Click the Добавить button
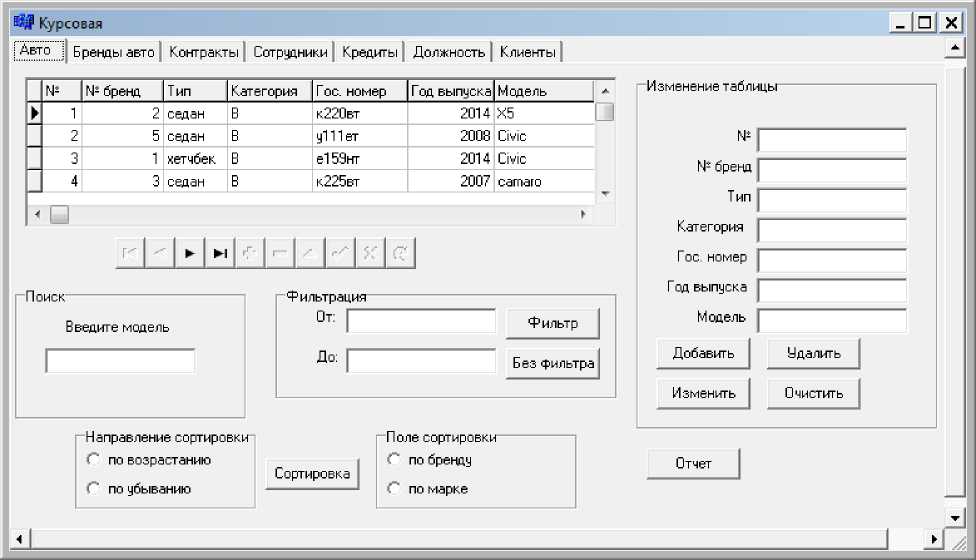The width and height of the screenshot is (976, 560). click(703, 353)
